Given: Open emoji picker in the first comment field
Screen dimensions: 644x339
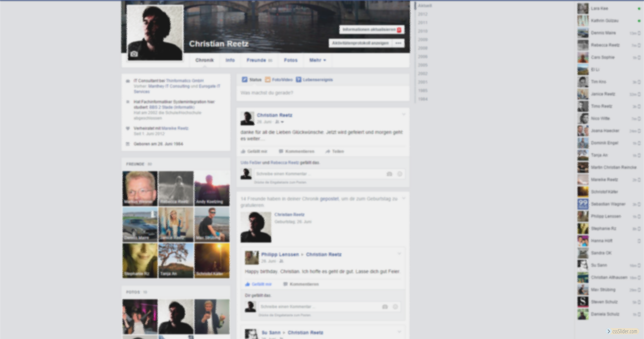Looking at the screenshot, I should 400,174.
